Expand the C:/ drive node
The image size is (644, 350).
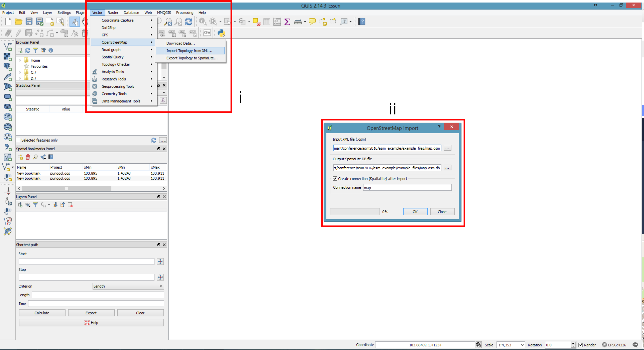point(20,72)
